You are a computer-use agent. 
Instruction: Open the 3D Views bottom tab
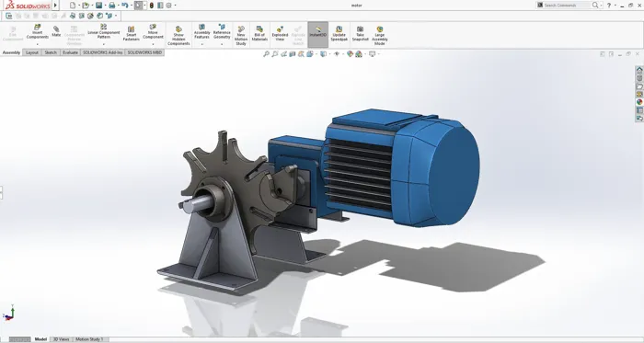[x=62, y=339]
